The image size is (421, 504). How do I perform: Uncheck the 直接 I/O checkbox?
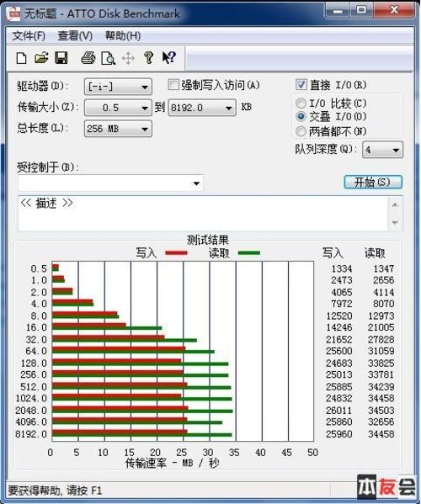pos(301,84)
